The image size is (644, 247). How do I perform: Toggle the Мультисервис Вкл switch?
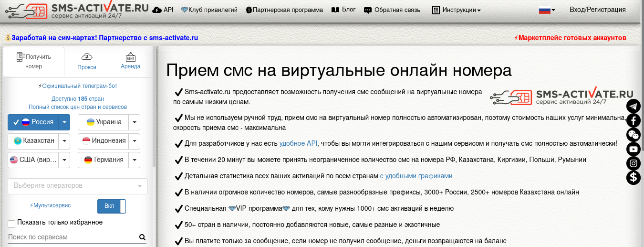112,206
